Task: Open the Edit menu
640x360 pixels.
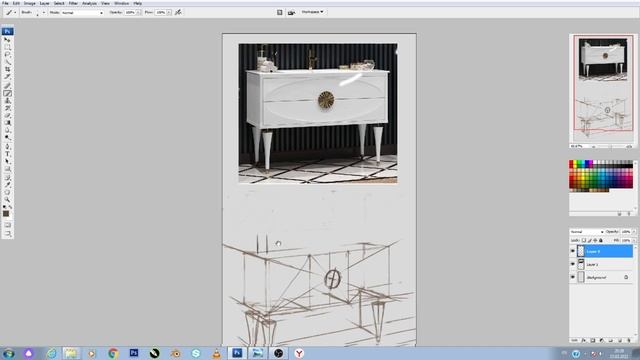Action: [x=16, y=3]
